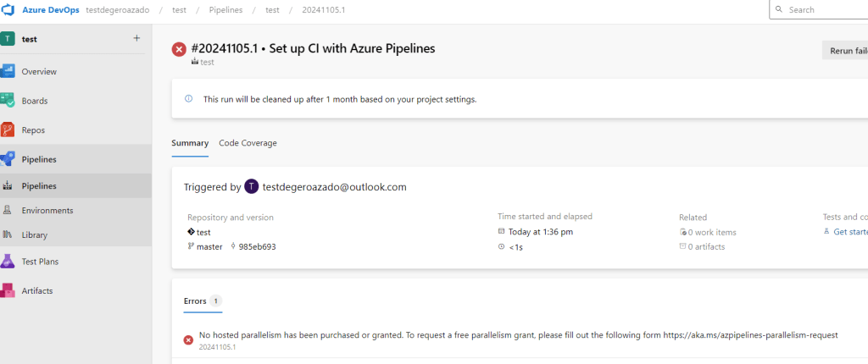The width and height of the screenshot is (868, 364).
Task: Click the master branch link
Action: click(209, 247)
